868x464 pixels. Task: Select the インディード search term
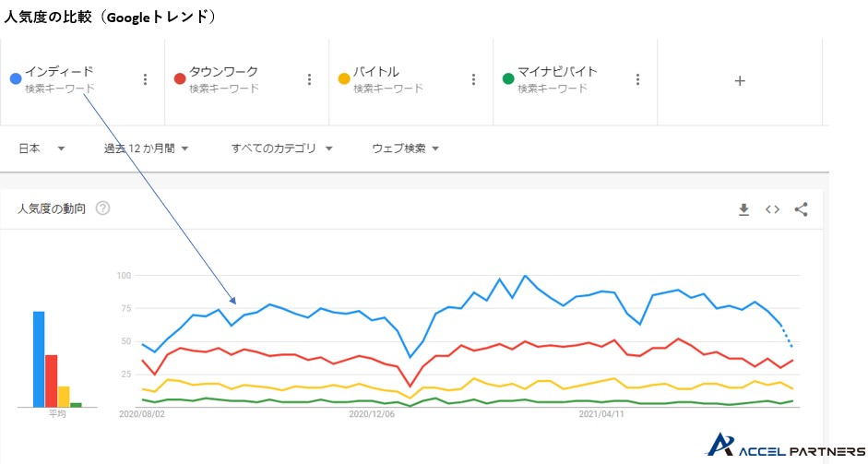click(x=59, y=72)
